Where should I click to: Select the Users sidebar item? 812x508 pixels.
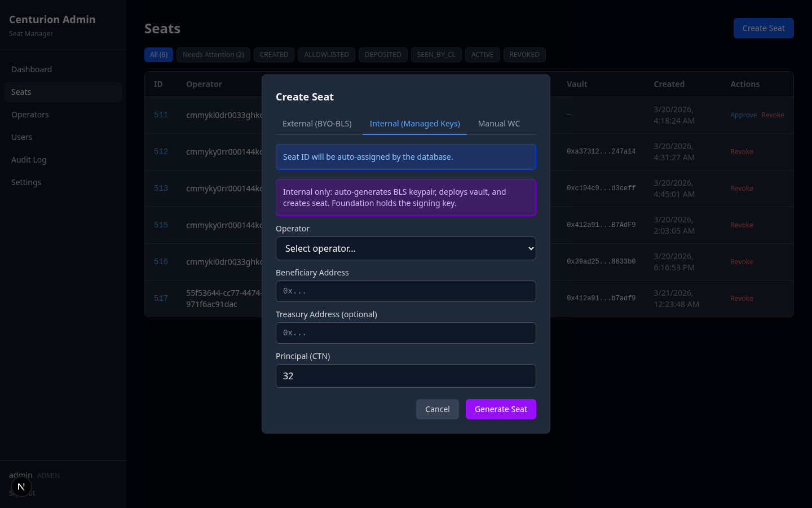21,137
